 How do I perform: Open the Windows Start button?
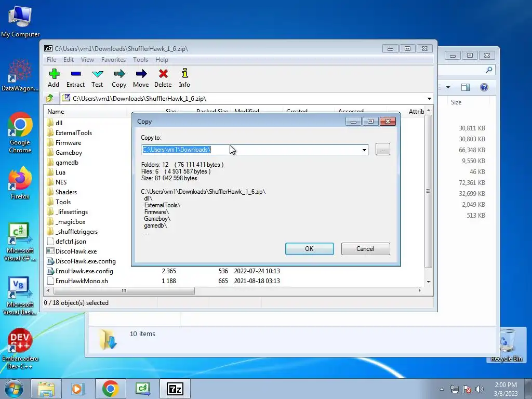tap(14, 389)
